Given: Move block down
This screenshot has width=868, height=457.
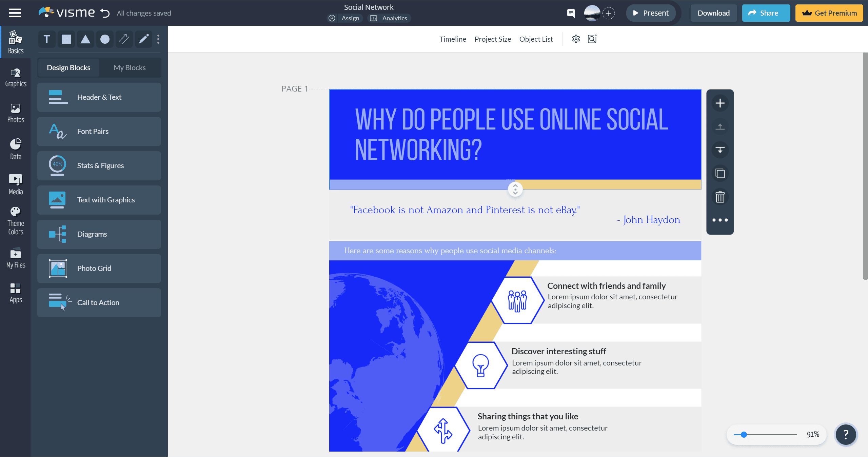Looking at the screenshot, I should point(720,150).
